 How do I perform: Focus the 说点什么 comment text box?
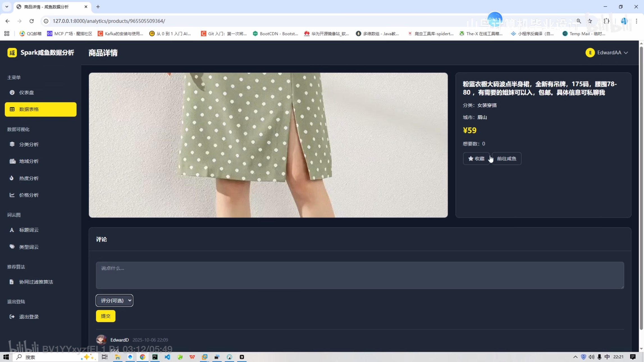tap(360, 275)
